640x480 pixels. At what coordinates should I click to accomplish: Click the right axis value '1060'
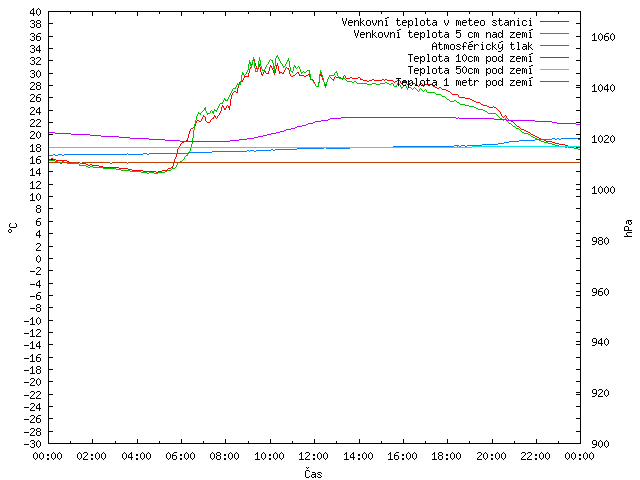603,38
